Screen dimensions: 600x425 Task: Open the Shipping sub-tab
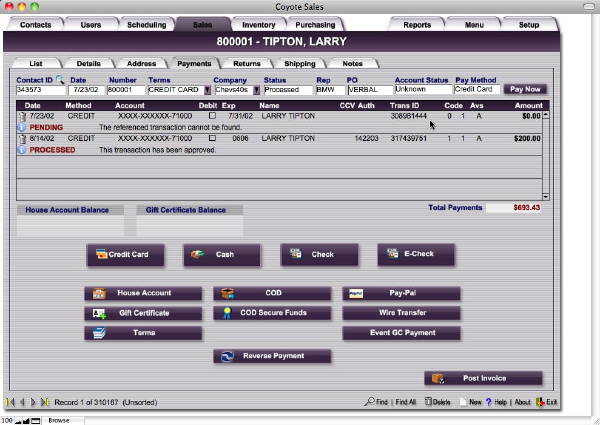point(299,63)
